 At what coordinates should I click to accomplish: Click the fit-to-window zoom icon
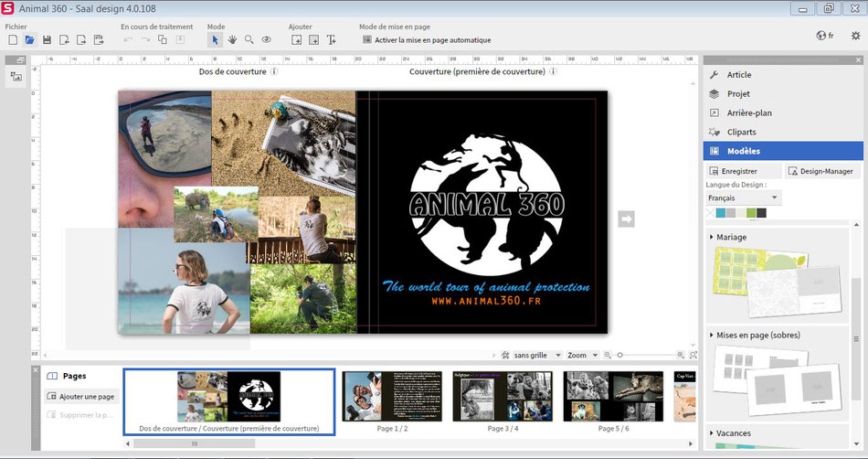pyautogui.click(x=693, y=356)
